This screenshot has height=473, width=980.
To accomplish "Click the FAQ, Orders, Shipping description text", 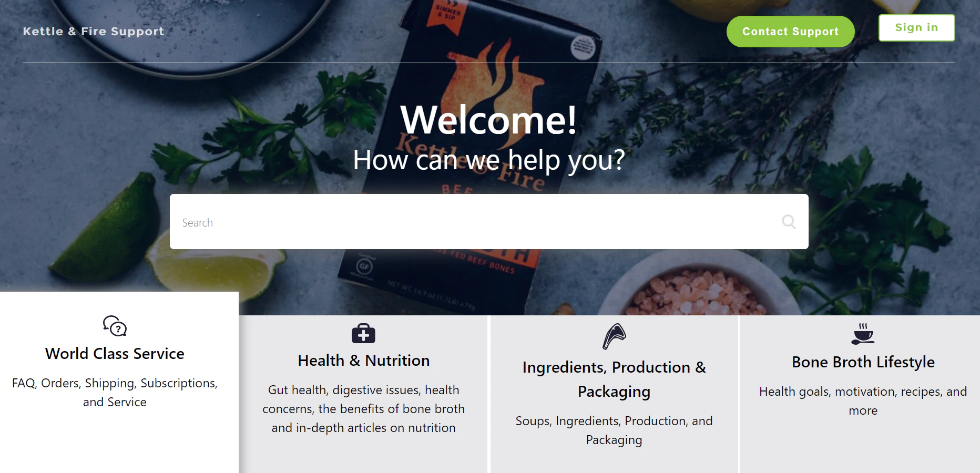I will pyautogui.click(x=115, y=393).
